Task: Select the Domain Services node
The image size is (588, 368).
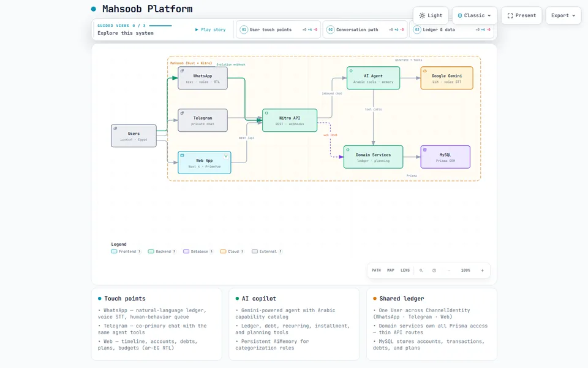Action: point(373,157)
